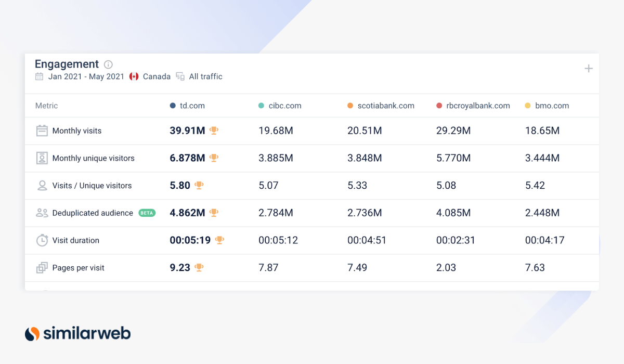Click the trophy icon beside 39.91M
The height and width of the screenshot is (364, 624).
214,131
